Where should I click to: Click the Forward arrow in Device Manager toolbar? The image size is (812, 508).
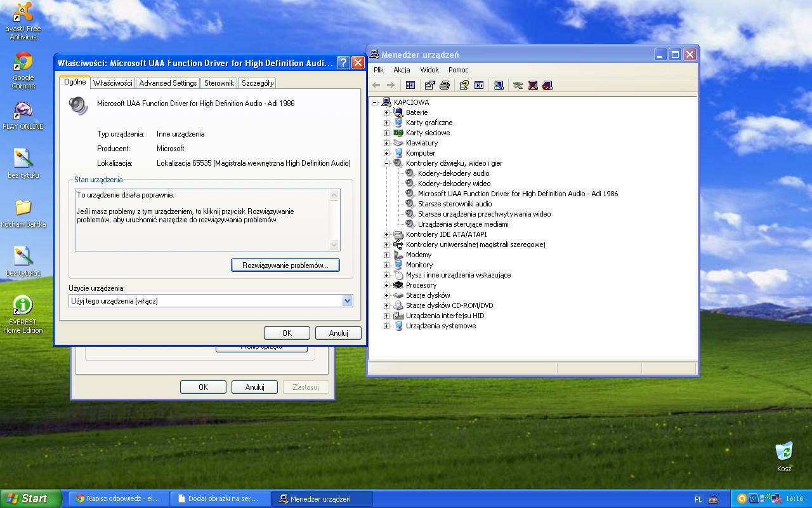(391, 85)
